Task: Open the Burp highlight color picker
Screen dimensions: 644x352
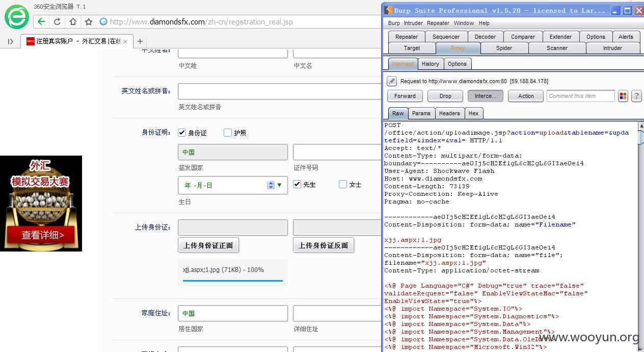Action: coord(623,96)
